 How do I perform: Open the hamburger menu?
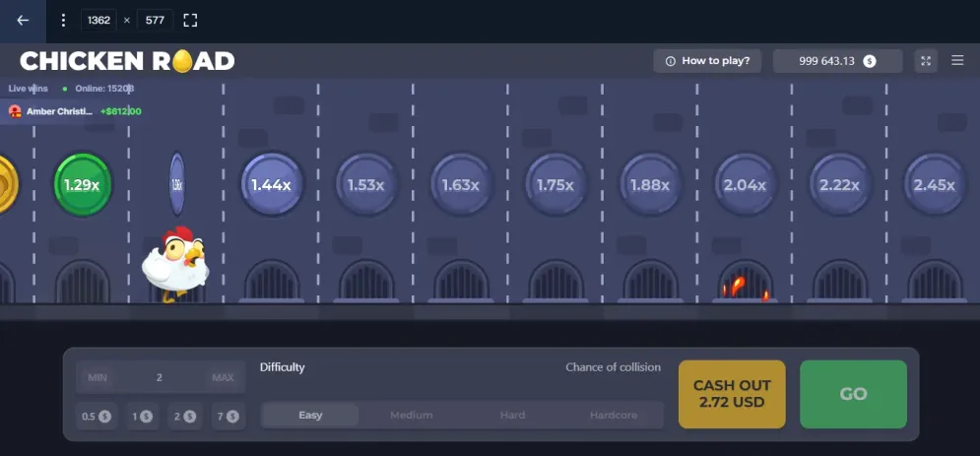pos(957,61)
